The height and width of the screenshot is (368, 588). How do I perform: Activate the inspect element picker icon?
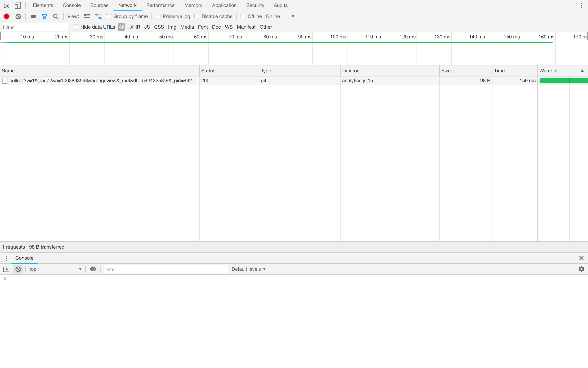click(7, 5)
